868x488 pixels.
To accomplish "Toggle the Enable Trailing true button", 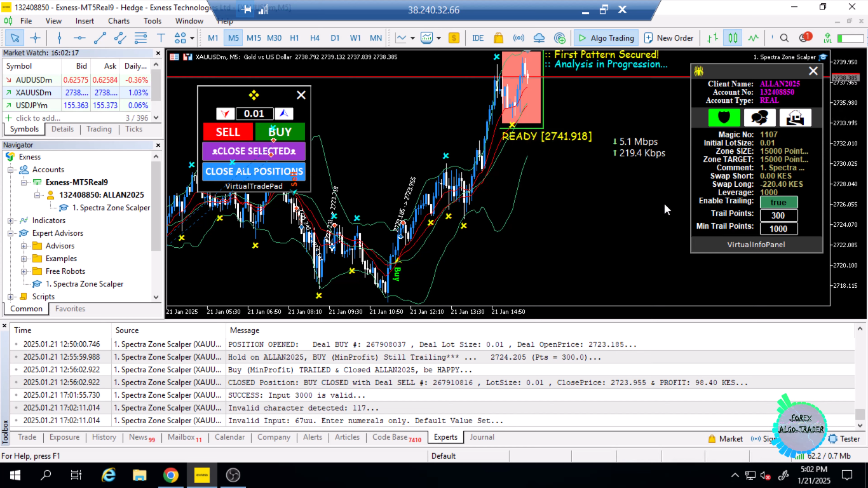I will pyautogui.click(x=778, y=203).
